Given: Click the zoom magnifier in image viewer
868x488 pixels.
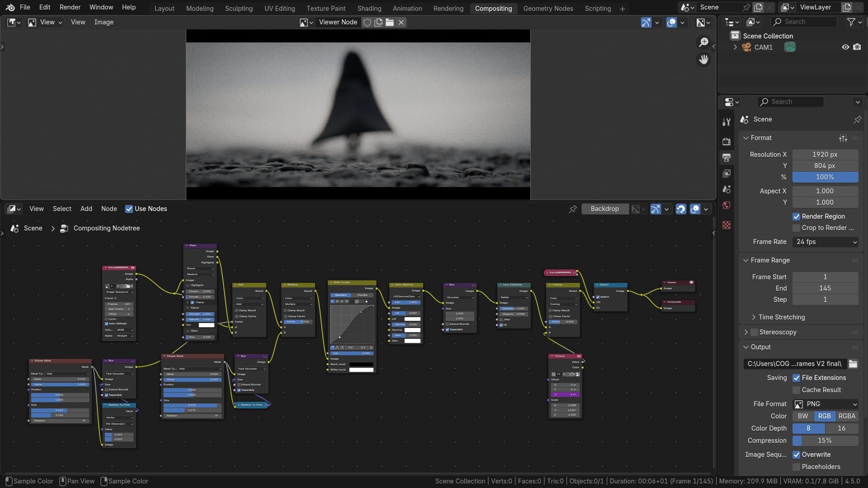Looking at the screenshot, I should point(703,42).
